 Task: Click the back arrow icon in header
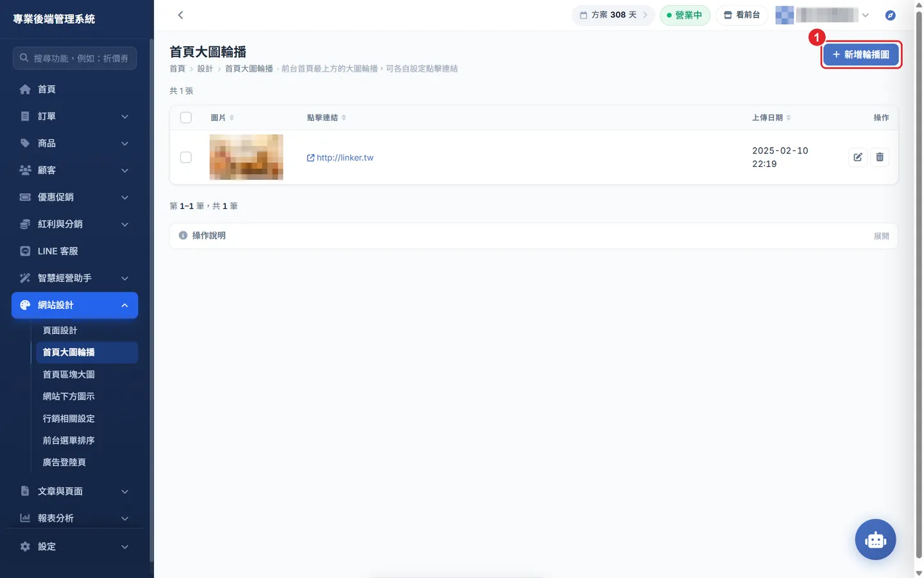pos(180,15)
